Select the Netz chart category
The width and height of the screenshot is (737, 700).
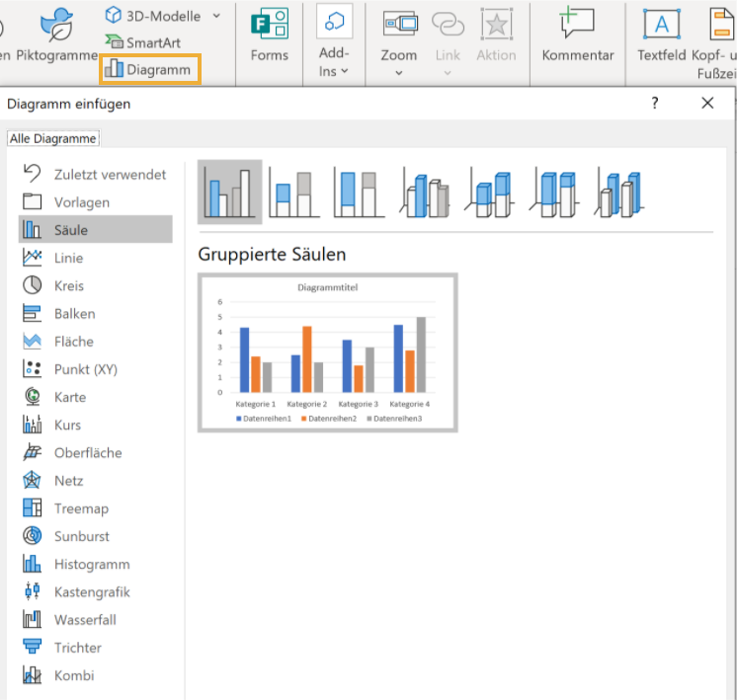pyautogui.click(x=95, y=480)
